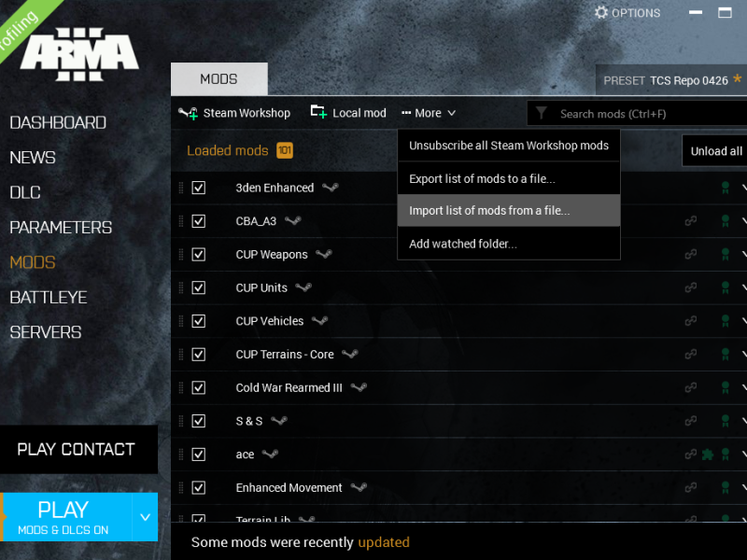Toggle the CUP Vehicles mod checkbox
The height and width of the screenshot is (560, 747).
tap(199, 321)
